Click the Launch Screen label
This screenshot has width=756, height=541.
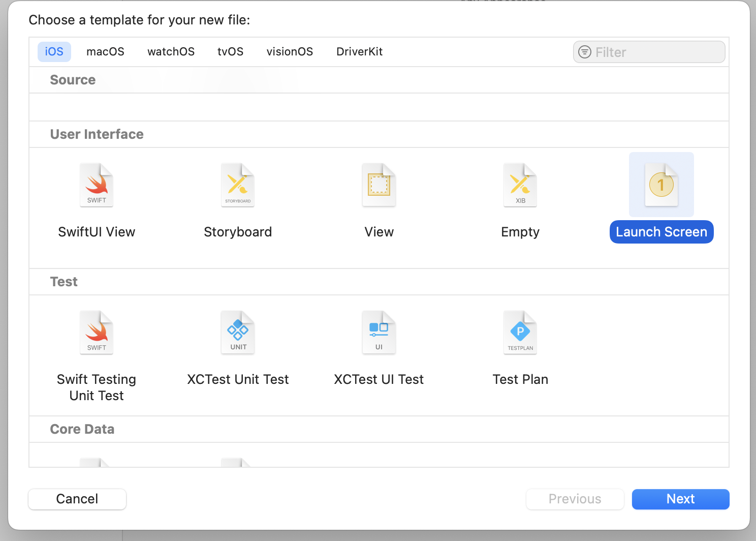click(x=661, y=232)
